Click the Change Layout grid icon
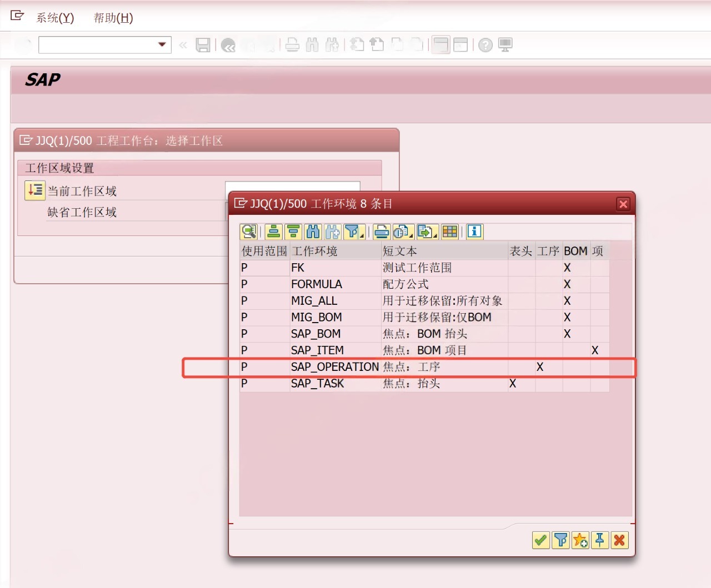Viewport: 711px width, 588px height. (x=450, y=232)
